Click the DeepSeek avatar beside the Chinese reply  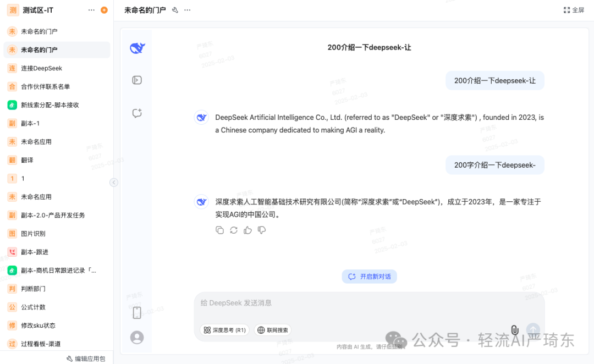pos(201,202)
